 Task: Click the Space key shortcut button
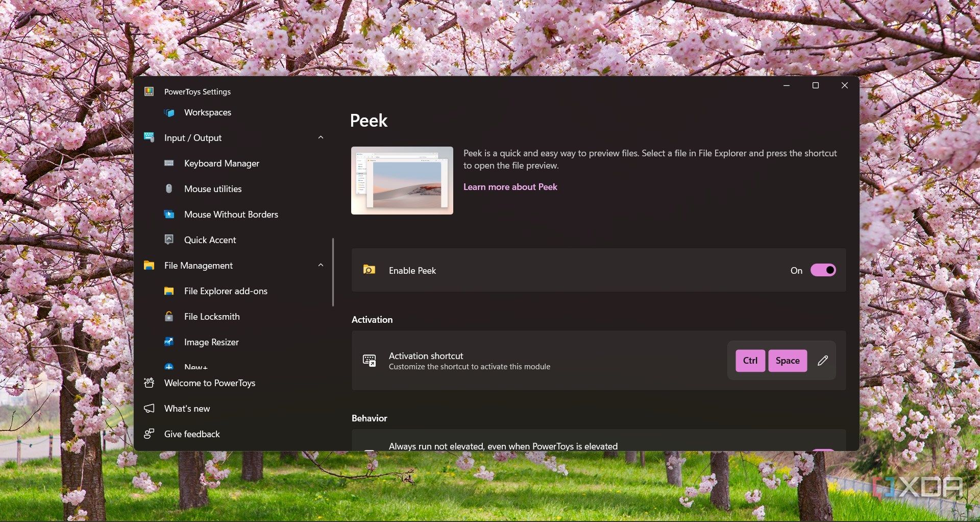click(788, 361)
